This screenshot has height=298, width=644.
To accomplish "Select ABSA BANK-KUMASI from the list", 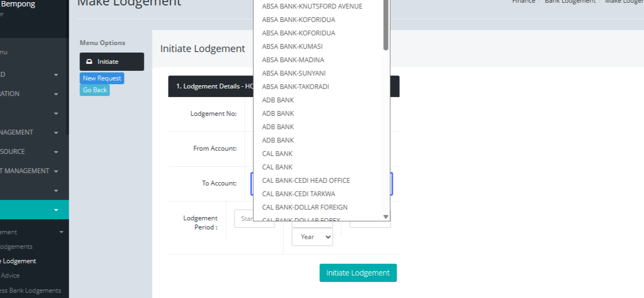I will coord(292,47).
